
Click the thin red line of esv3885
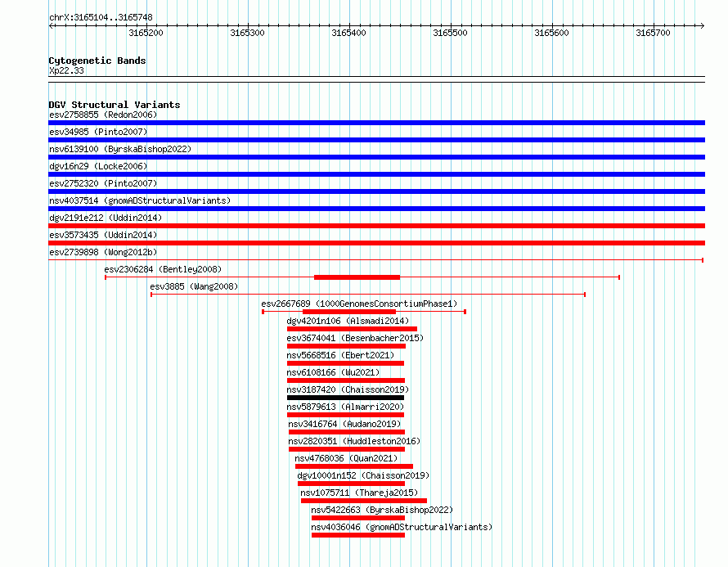(368, 295)
